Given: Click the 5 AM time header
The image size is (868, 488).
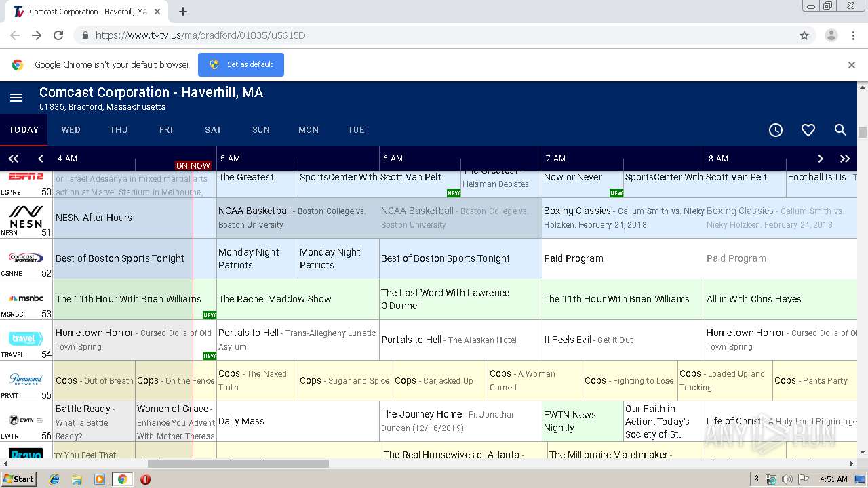Looking at the screenshot, I should tap(230, 159).
